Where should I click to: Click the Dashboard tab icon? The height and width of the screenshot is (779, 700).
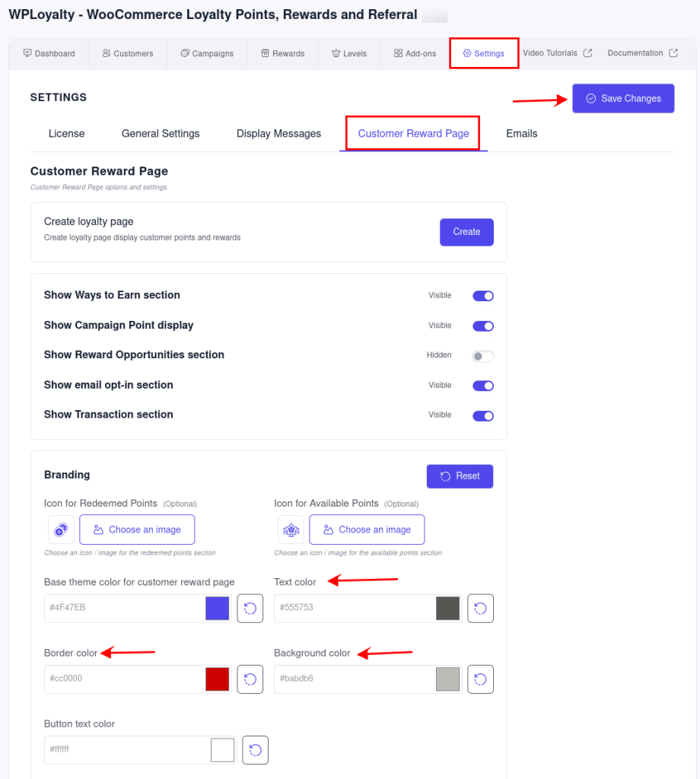tap(27, 53)
